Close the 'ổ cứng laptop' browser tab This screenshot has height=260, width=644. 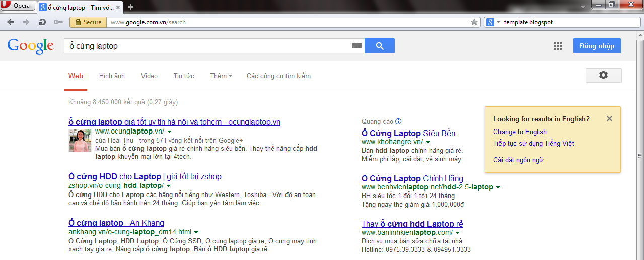[119, 7]
